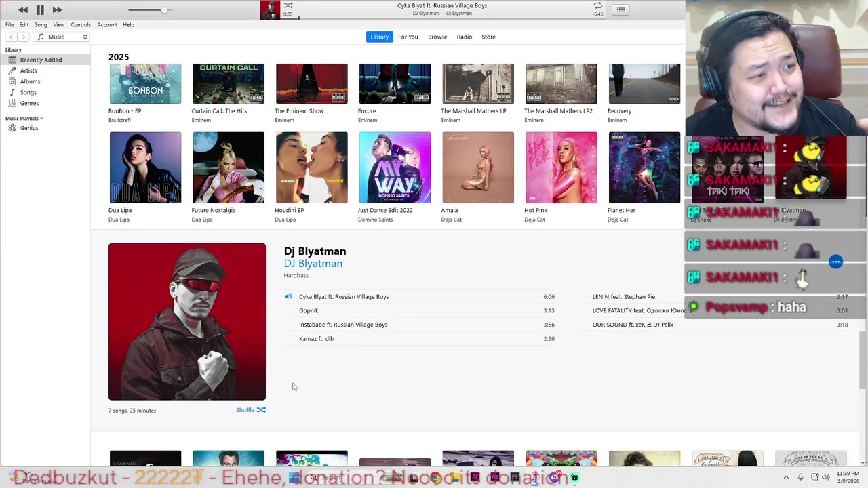Toggle repeat in the now playing bar
This screenshot has height=488, width=868.
click(597, 5)
